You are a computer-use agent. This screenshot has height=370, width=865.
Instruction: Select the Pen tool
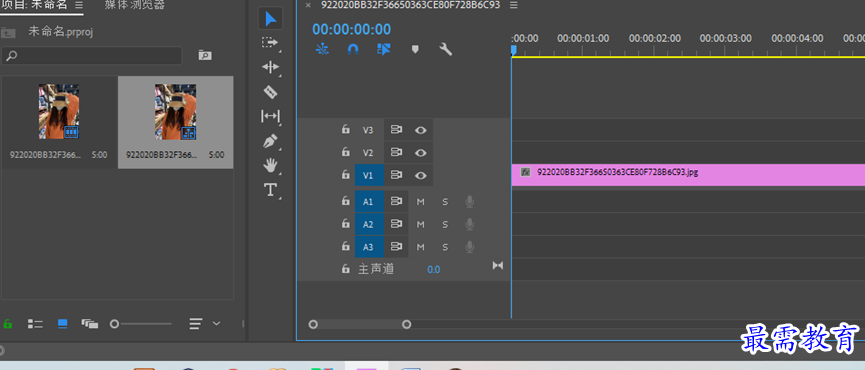pyautogui.click(x=270, y=141)
